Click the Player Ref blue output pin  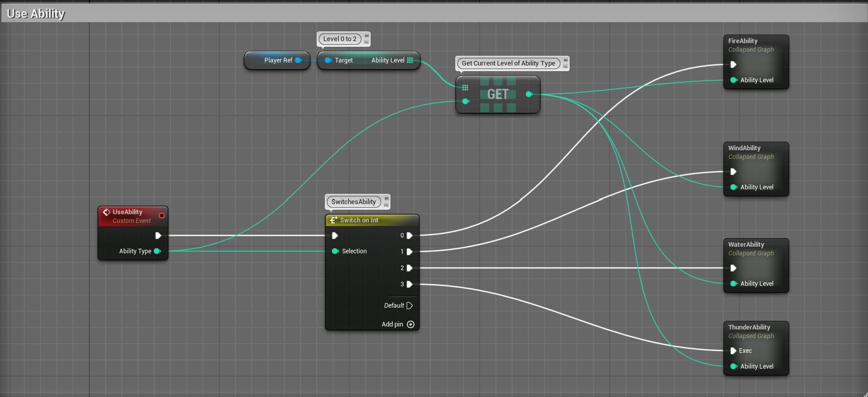pos(298,60)
